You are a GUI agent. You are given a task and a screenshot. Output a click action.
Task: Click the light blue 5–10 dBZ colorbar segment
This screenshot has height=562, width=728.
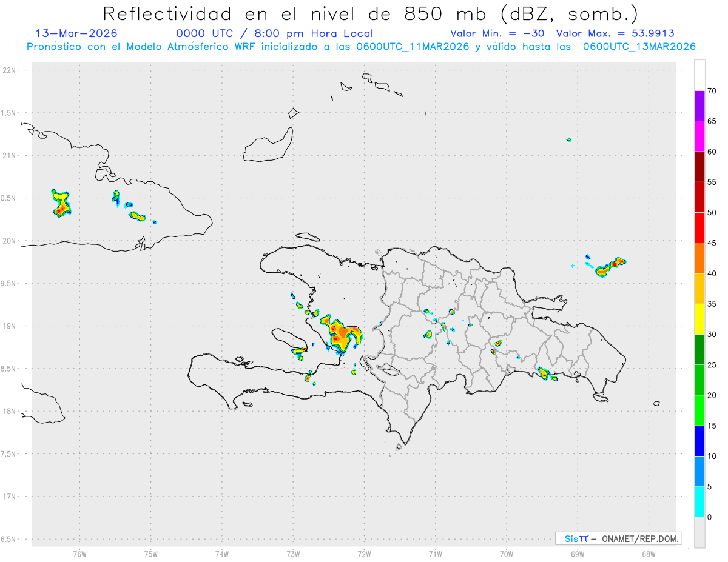click(x=699, y=471)
